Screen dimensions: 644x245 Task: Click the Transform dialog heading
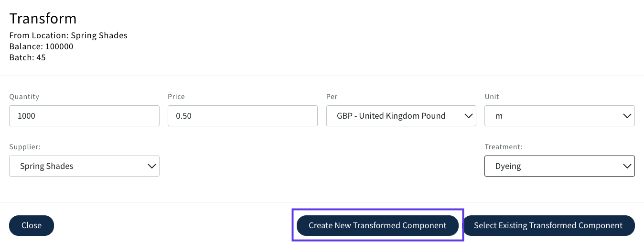tap(43, 19)
